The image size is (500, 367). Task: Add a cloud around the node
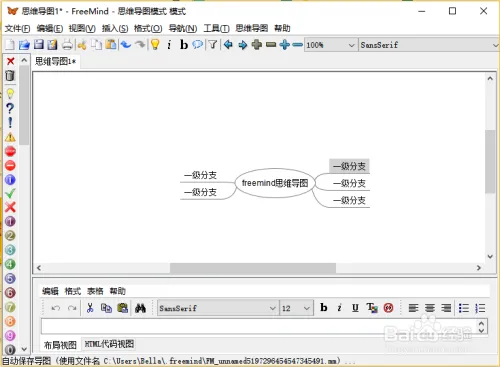pos(198,44)
